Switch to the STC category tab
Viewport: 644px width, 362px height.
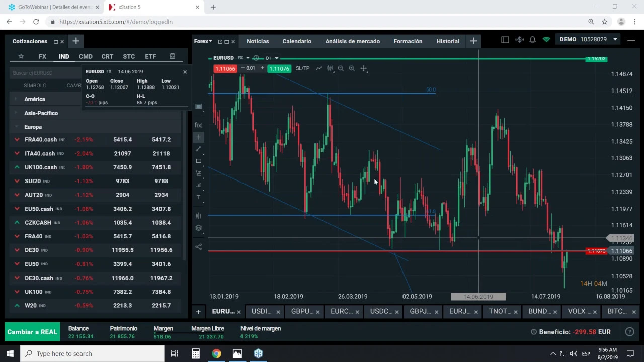pyautogui.click(x=129, y=56)
